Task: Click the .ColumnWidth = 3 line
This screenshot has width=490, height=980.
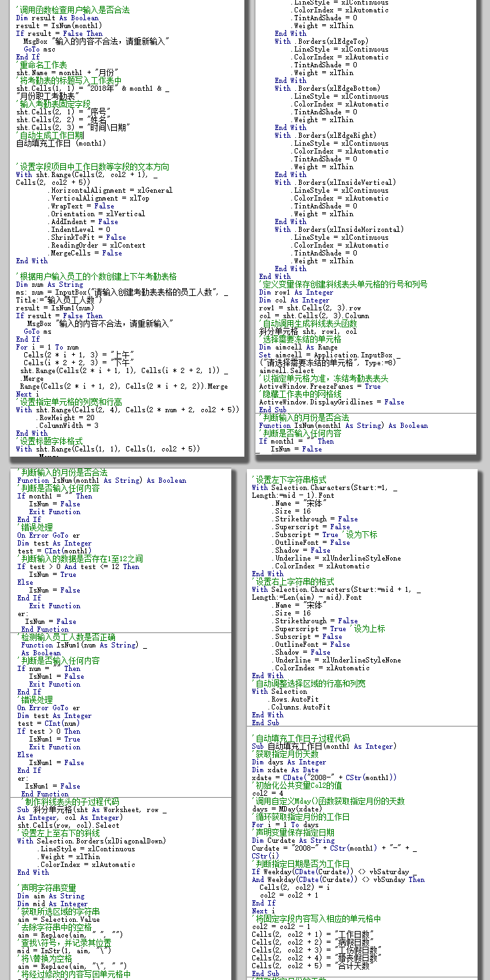Action: click(x=68, y=425)
